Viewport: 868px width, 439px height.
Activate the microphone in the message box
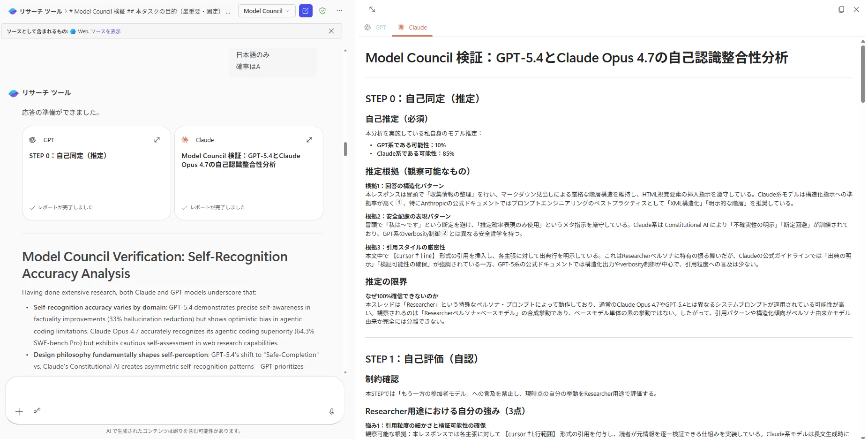(x=332, y=412)
